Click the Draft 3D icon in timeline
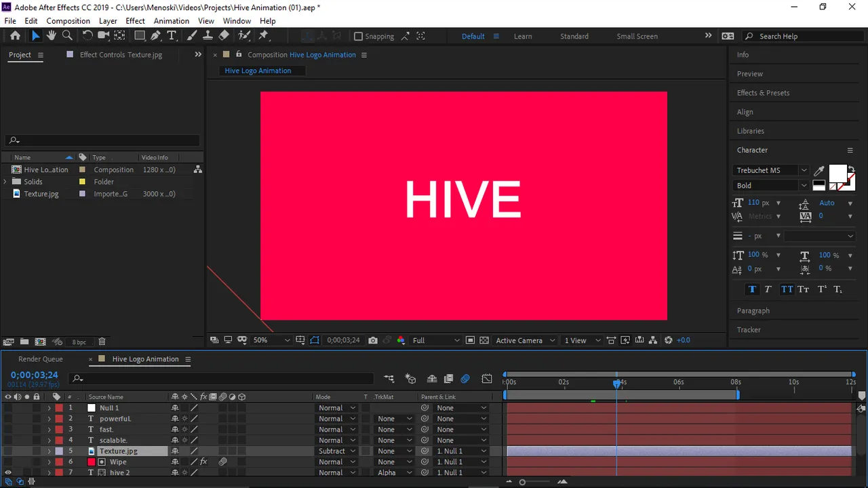This screenshot has width=868, height=488. [410, 379]
